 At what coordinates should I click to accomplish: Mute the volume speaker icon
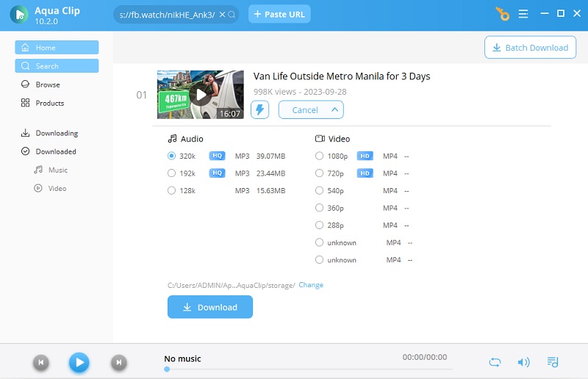pyautogui.click(x=523, y=362)
